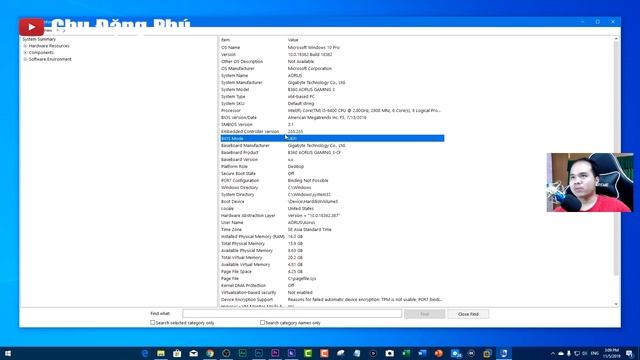Launch Word from the taskbar
Image resolution: width=640 pixels, height=360 pixels.
(422, 353)
